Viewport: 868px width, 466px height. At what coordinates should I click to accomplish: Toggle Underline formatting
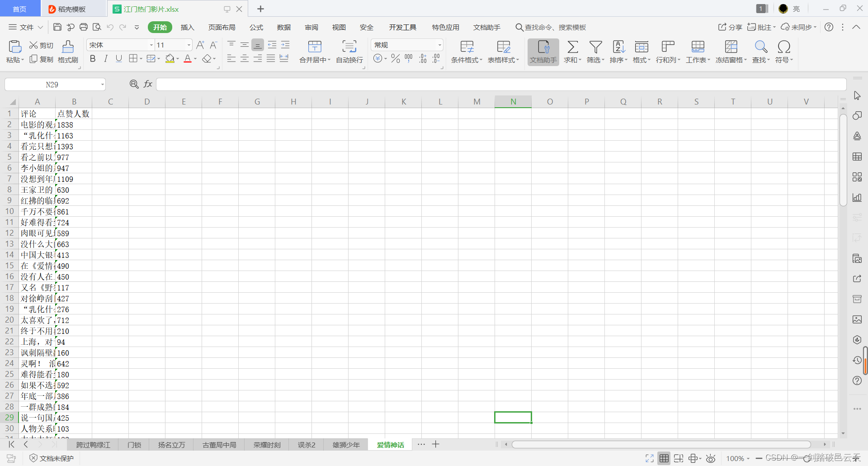119,58
